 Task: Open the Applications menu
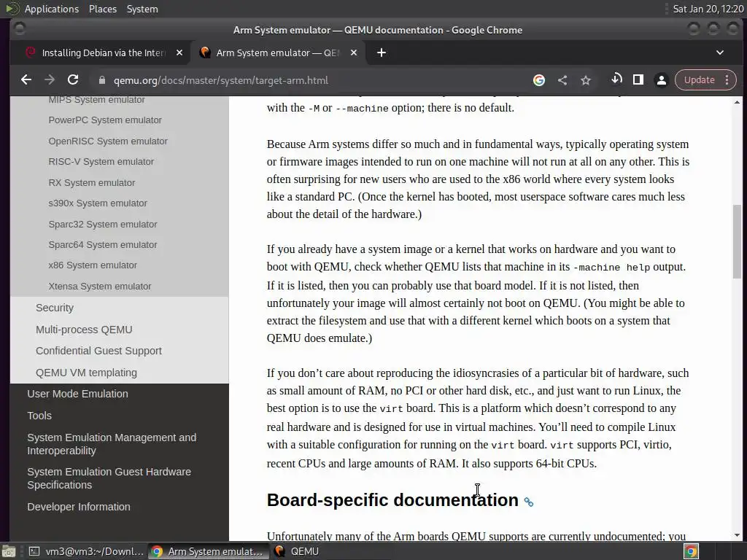[x=52, y=9]
